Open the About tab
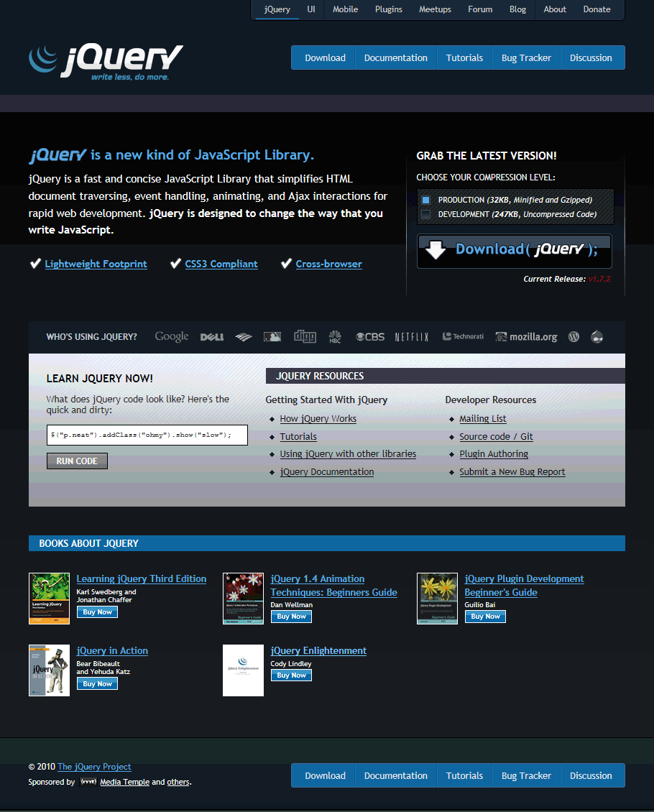The height and width of the screenshot is (812, 654). [x=555, y=9]
